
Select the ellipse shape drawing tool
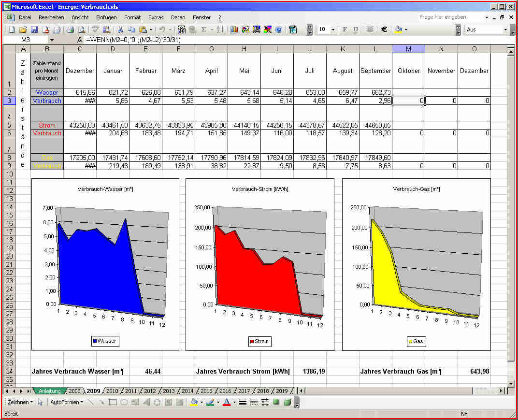[x=124, y=402]
